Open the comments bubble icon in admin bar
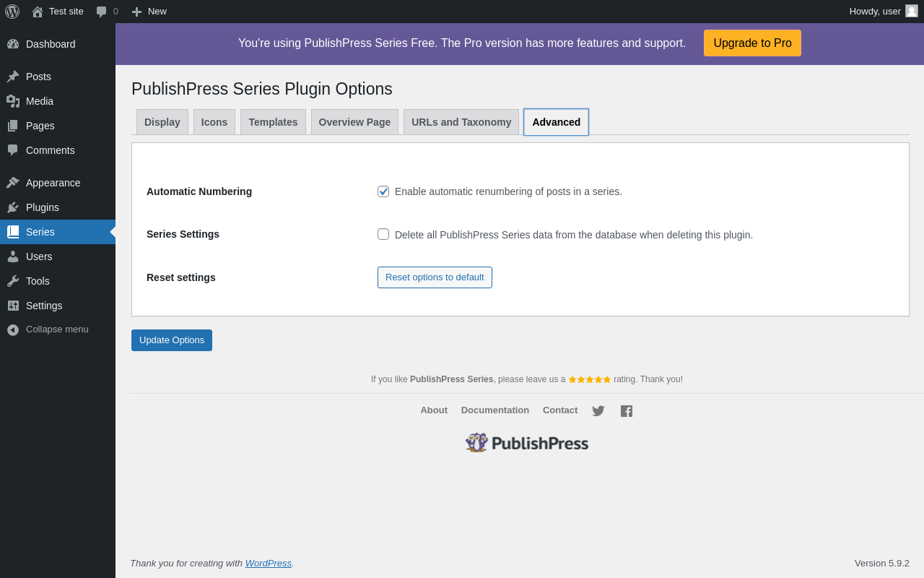924x578 pixels. 102,12
